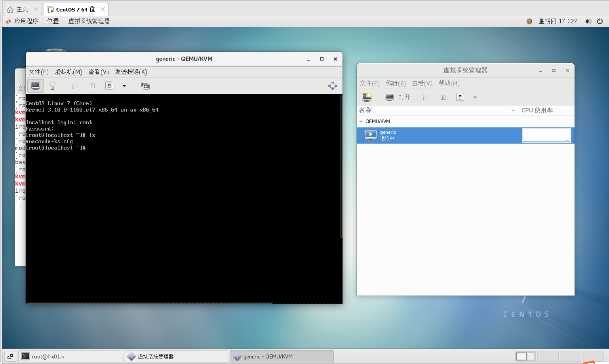
Task: Open 帮助(H) menu in manager
Action: coord(449,83)
